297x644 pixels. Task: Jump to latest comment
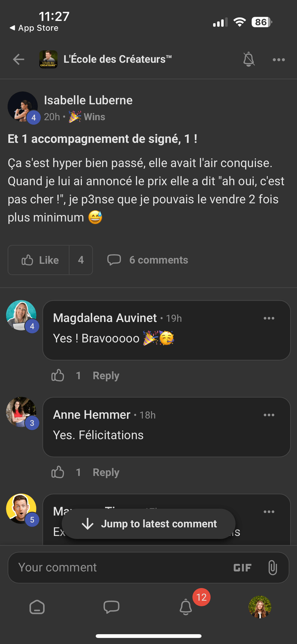tap(148, 524)
